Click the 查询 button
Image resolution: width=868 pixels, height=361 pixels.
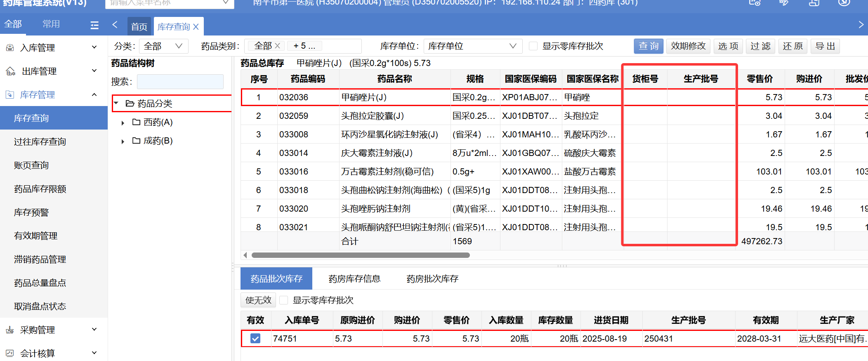[648, 46]
